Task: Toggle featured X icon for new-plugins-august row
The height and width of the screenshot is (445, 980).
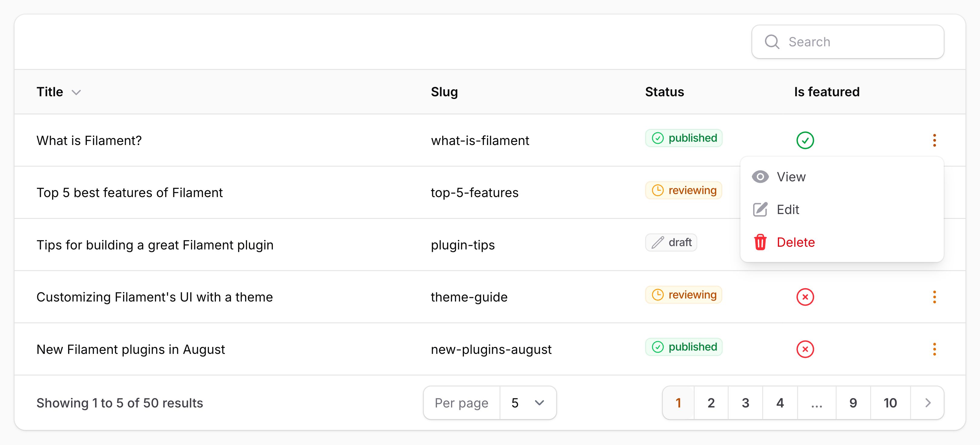Action: pos(805,349)
